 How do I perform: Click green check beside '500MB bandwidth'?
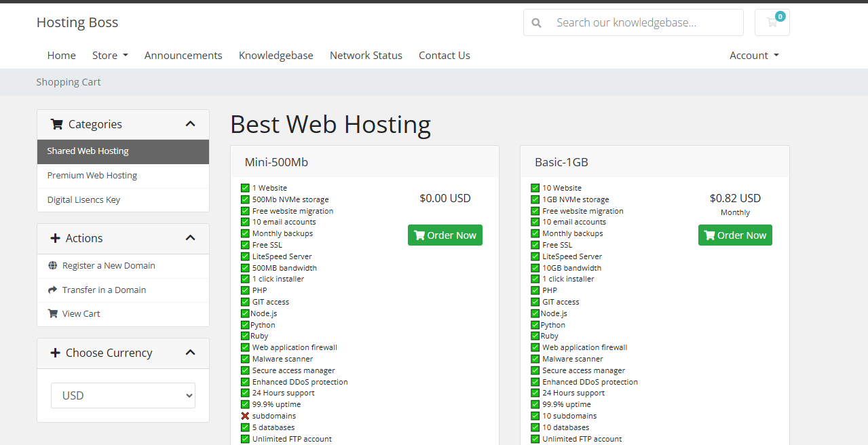pyautogui.click(x=245, y=268)
